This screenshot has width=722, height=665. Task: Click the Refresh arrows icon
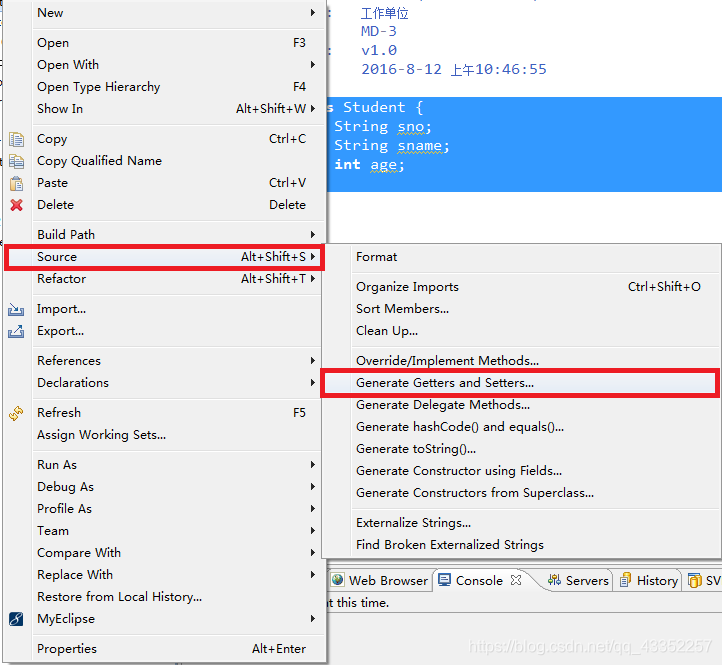pyautogui.click(x=16, y=413)
